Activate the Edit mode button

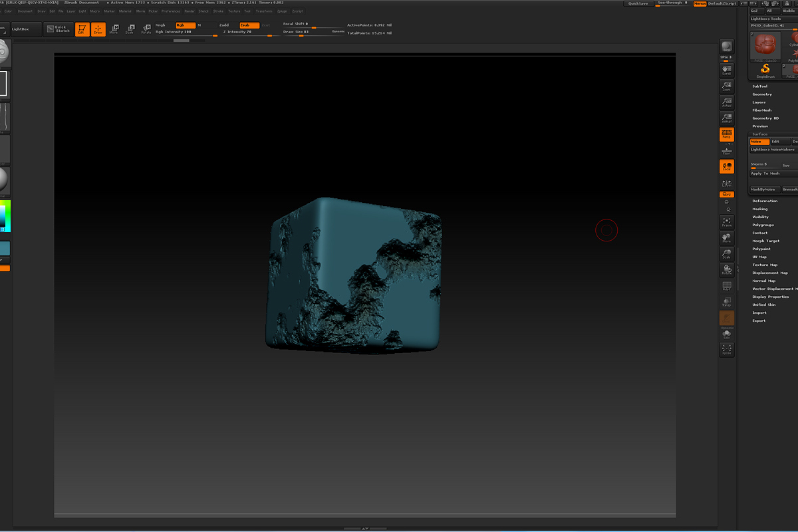tap(82, 29)
